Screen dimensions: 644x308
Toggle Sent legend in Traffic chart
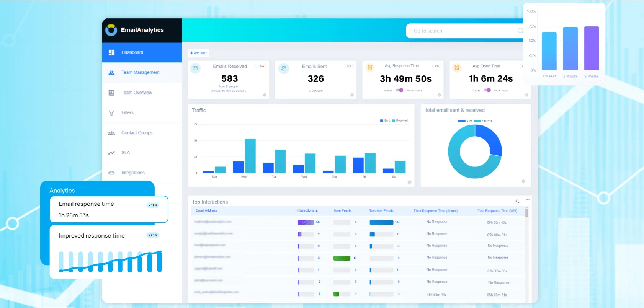pos(385,121)
